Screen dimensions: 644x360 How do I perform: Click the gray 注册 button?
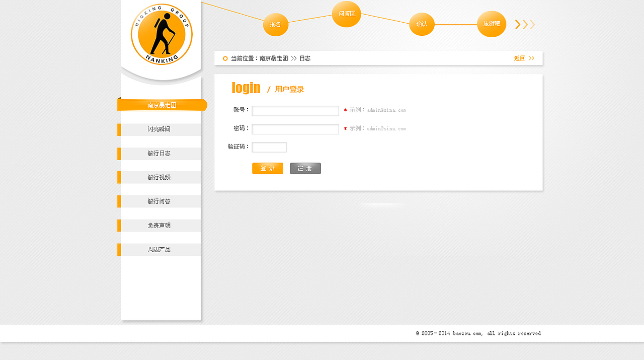[305, 169]
